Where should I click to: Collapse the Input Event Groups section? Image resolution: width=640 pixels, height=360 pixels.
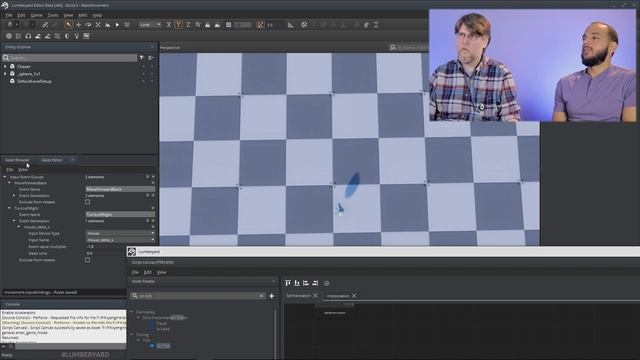(5, 177)
